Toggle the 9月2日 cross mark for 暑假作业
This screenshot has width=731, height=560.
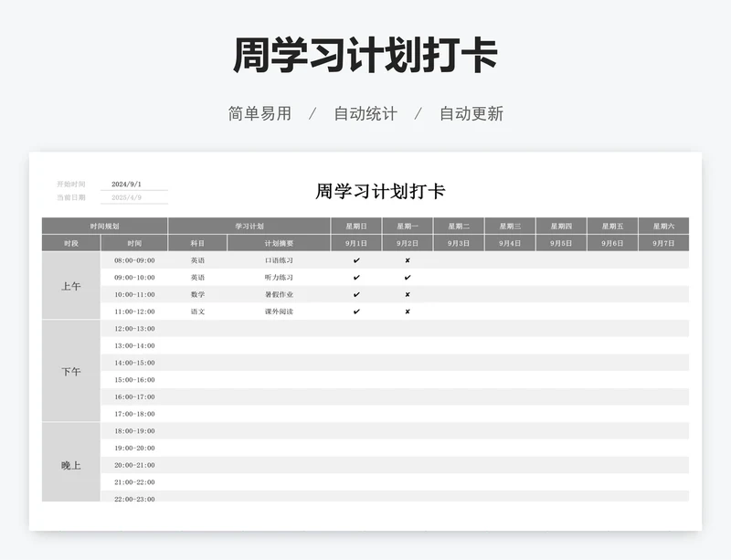(x=408, y=294)
